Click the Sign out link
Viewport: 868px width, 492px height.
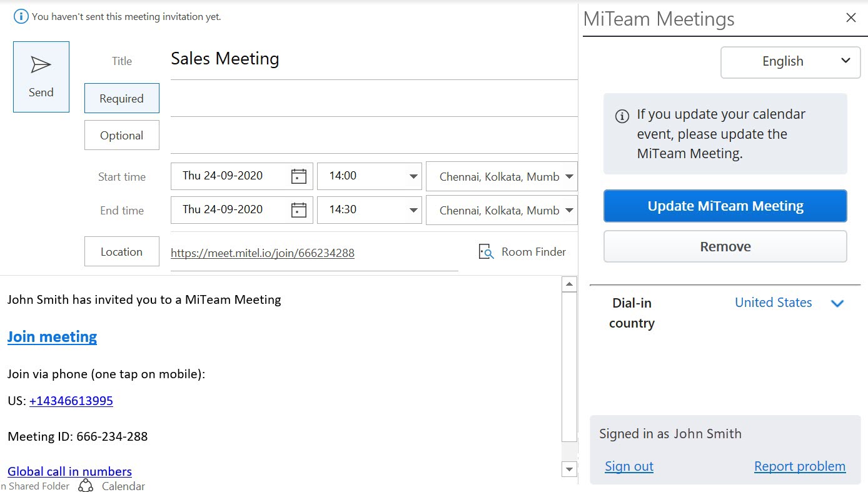629,466
